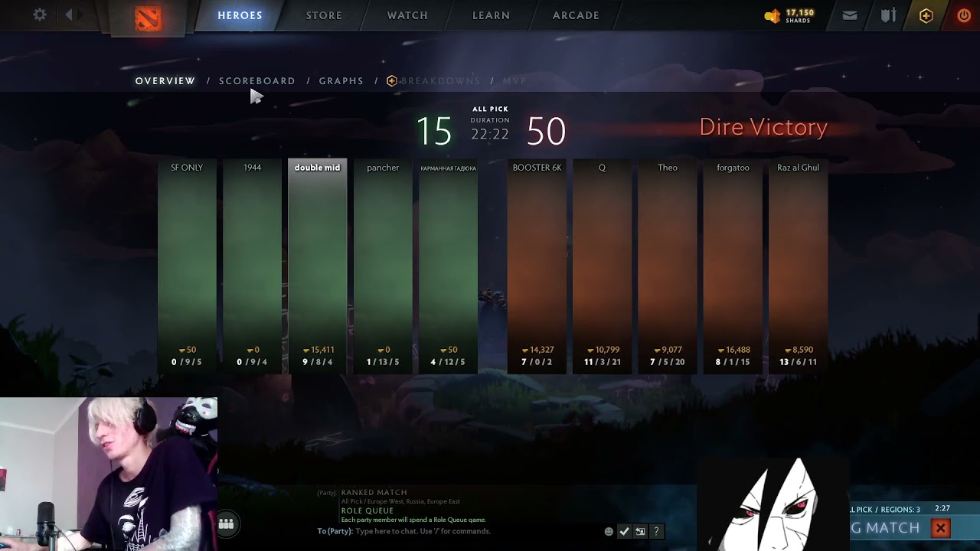980x551 pixels.
Task: Click the forward navigation arrow
Action: click(x=80, y=15)
